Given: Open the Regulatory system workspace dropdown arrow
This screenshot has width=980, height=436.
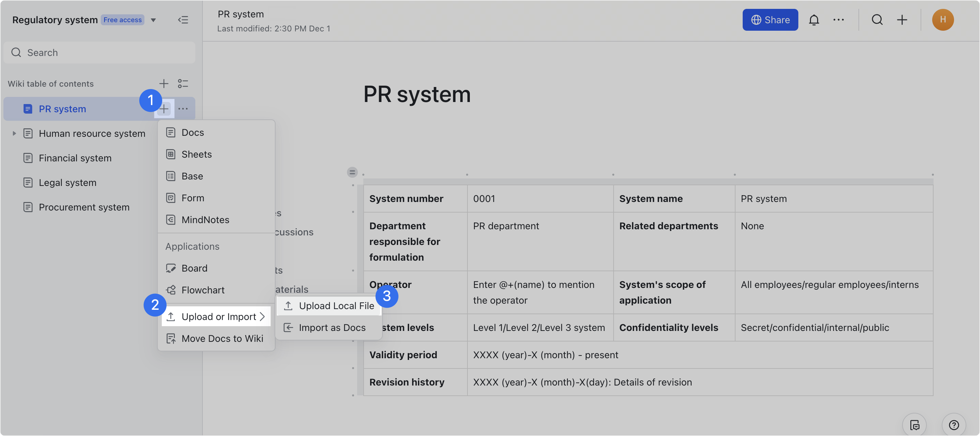Looking at the screenshot, I should pos(153,20).
